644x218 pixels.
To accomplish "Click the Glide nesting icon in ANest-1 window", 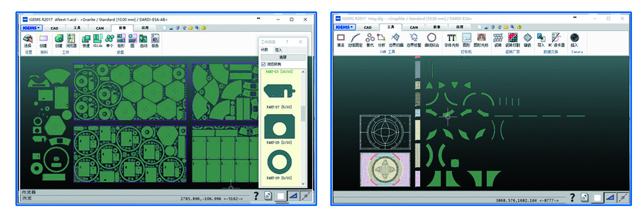I will pos(97,41).
